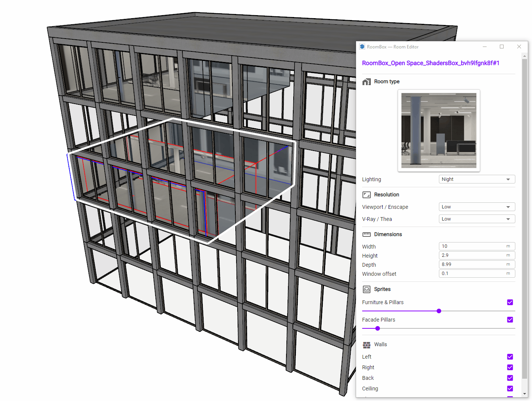Click the Sprites section icon
Image resolution: width=532 pixels, height=401 pixels.
[x=366, y=289]
